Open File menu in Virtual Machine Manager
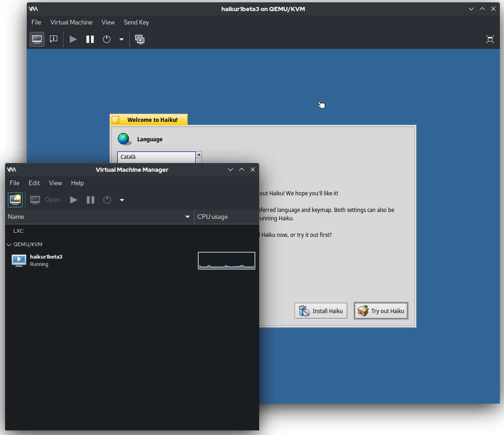This screenshot has height=435, width=504. coord(14,183)
